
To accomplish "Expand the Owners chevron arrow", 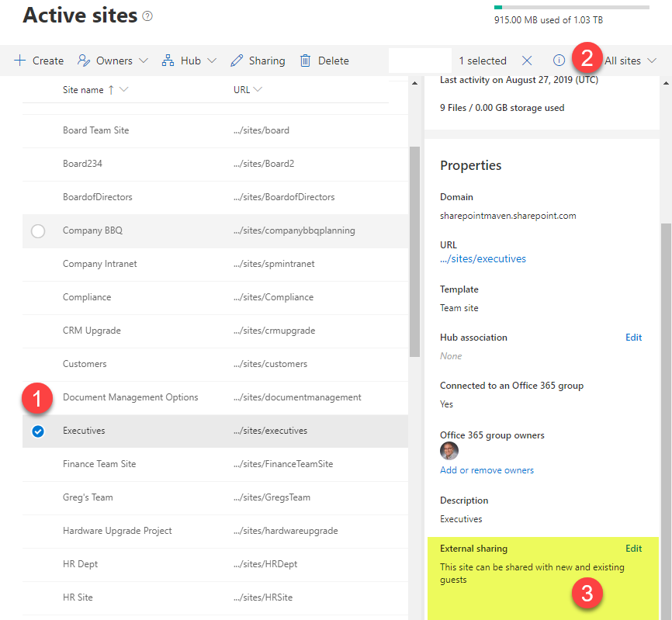I will 144,61.
